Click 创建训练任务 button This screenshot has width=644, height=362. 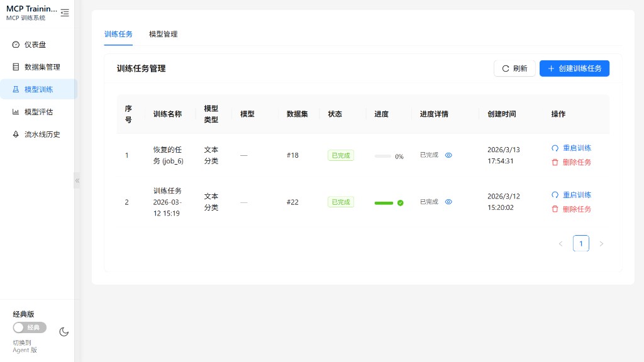(574, 69)
